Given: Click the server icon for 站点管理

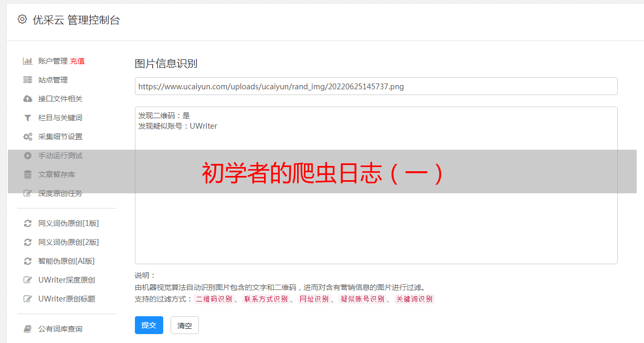Looking at the screenshot, I should [x=28, y=80].
